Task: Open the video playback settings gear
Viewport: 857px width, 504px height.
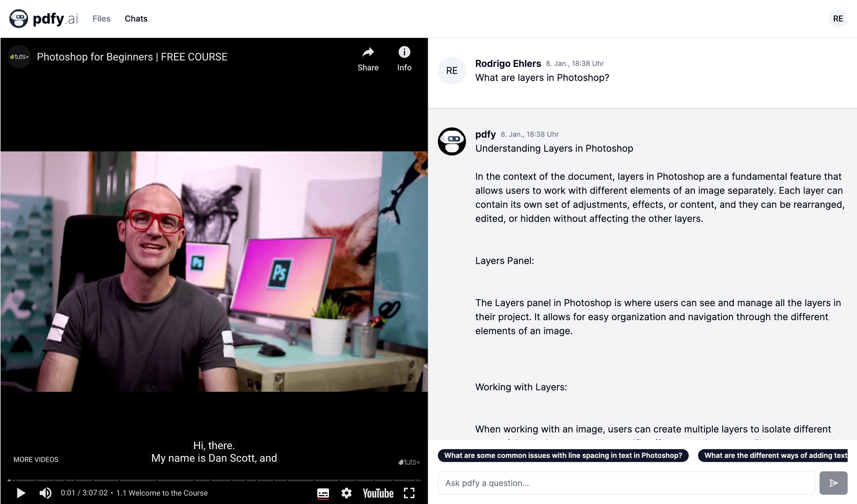Action: coord(346,493)
